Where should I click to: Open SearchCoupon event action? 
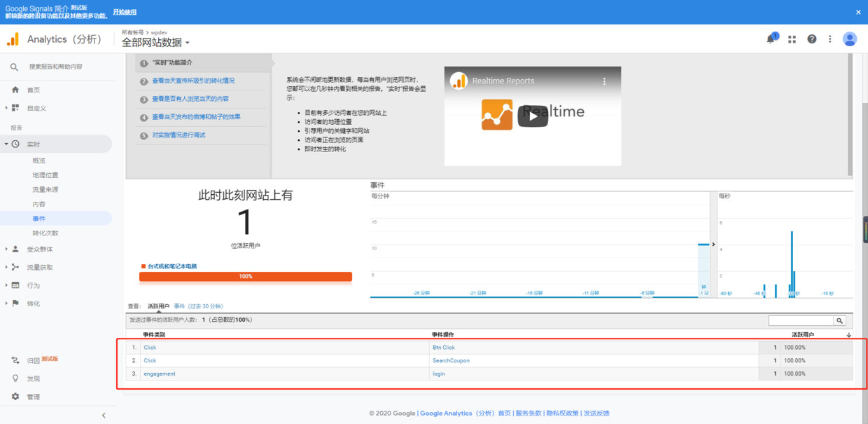[x=451, y=361]
